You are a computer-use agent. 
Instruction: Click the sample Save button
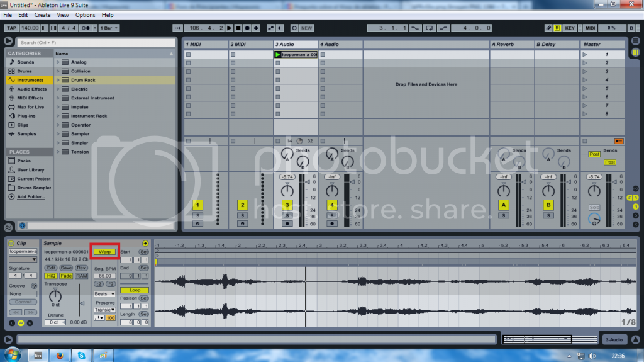(65, 268)
